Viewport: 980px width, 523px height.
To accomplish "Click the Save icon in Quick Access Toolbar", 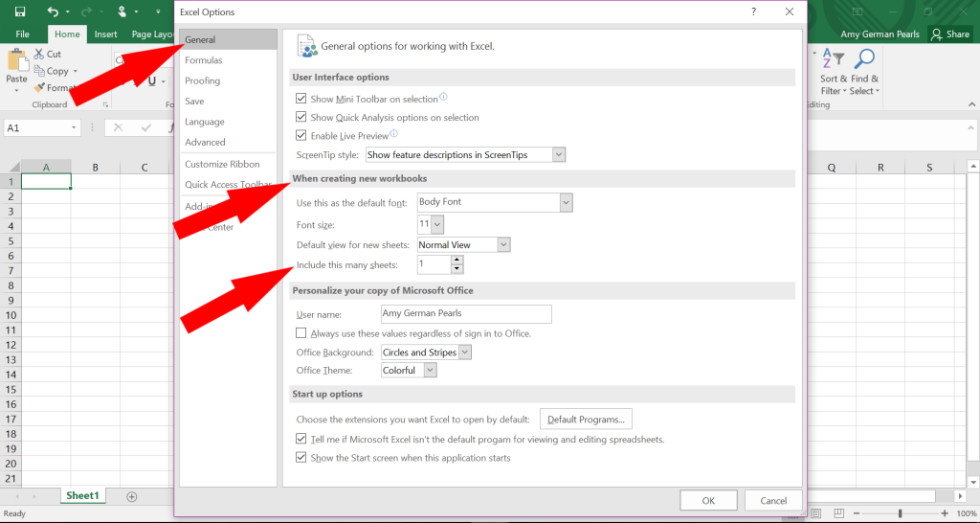I will click(x=20, y=11).
